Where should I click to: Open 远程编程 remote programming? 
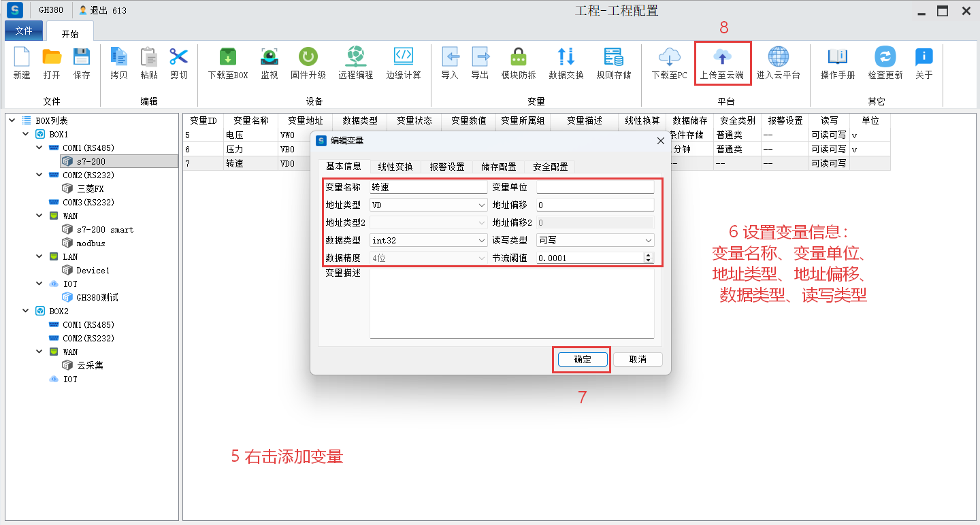[x=356, y=56]
